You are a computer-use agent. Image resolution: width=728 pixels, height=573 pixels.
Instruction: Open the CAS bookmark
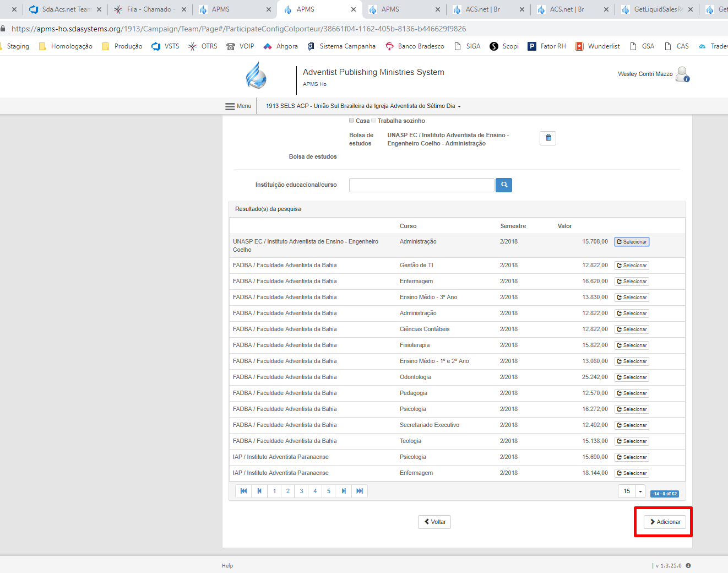coord(676,46)
